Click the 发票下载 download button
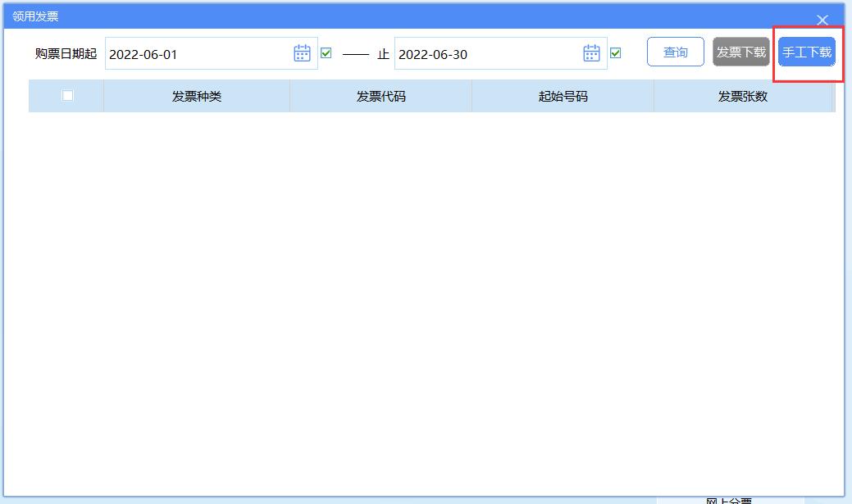The height and width of the screenshot is (504, 852). pyautogui.click(x=740, y=52)
